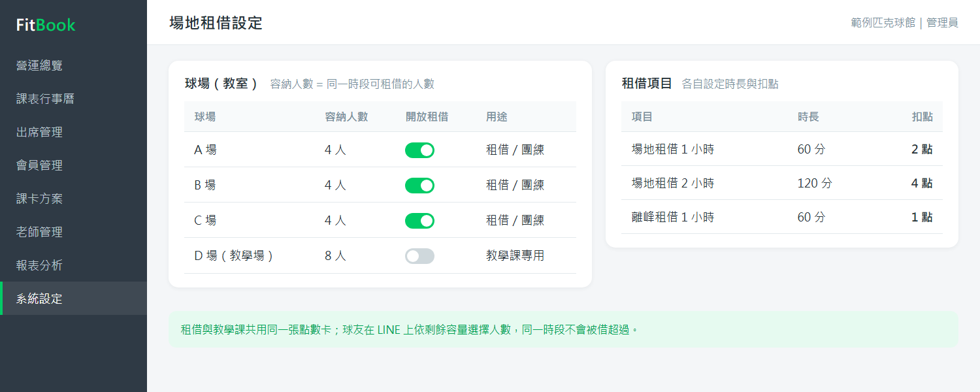This screenshot has width=980, height=392.
Task: Select the A 場 court name
Action: [205, 150]
